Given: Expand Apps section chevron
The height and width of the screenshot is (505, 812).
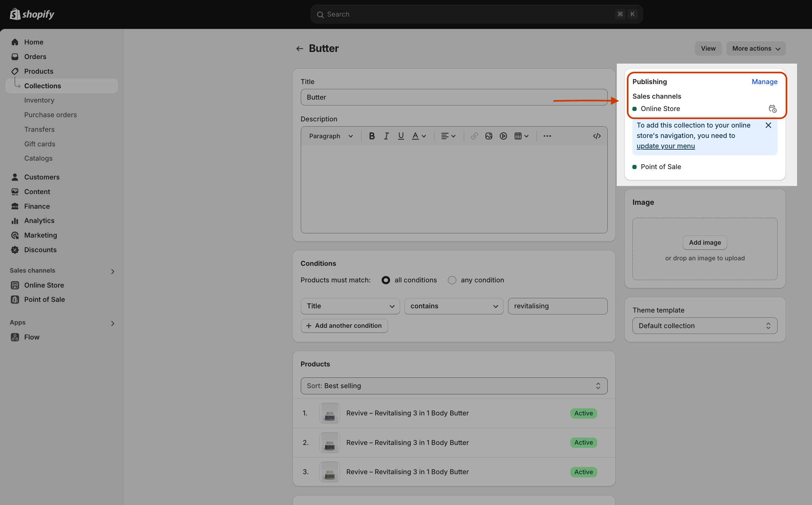Looking at the screenshot, I should coord(113,323).
